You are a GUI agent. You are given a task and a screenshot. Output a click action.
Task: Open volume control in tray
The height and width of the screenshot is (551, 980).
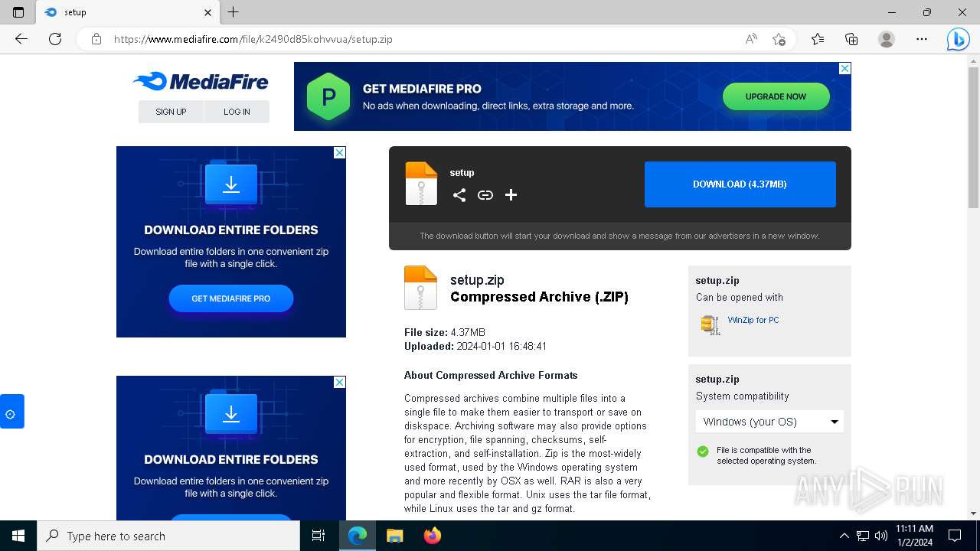pos(880,536)
